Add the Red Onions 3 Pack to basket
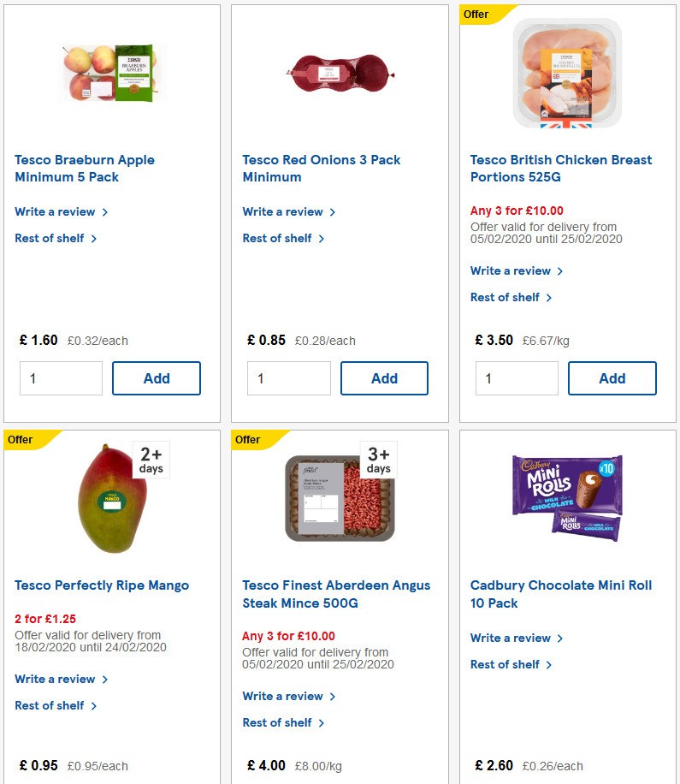Viewport: 680px width, 784px height. click(384, 377)
